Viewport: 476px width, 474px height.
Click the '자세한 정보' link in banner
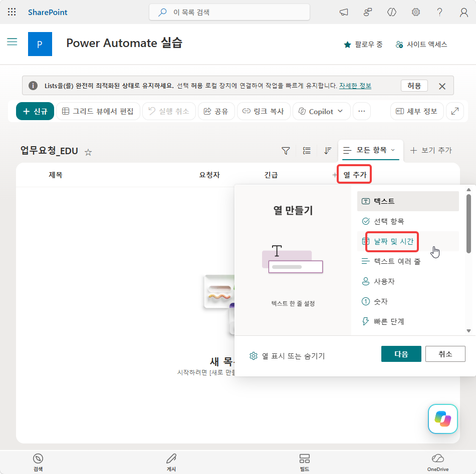(x=355, y=86)
